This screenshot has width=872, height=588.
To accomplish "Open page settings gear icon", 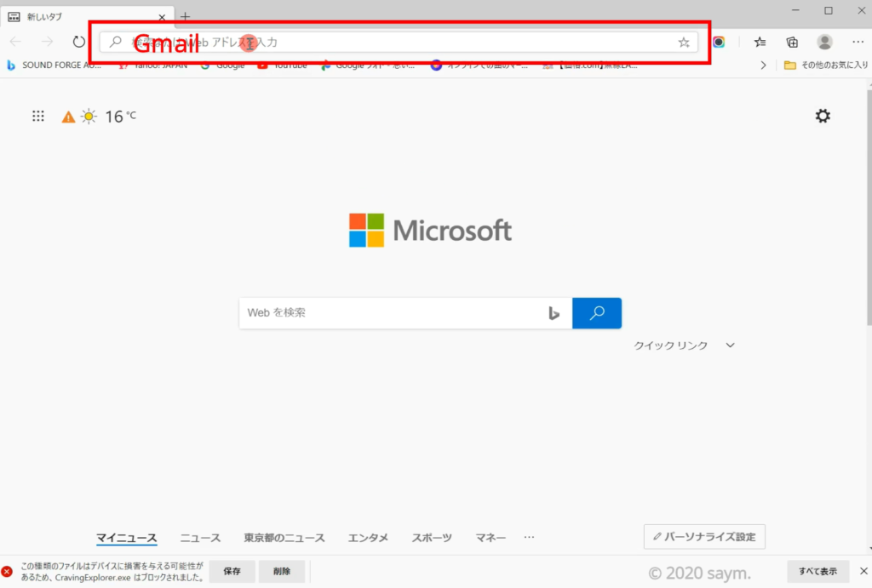I will coord(823,117).
